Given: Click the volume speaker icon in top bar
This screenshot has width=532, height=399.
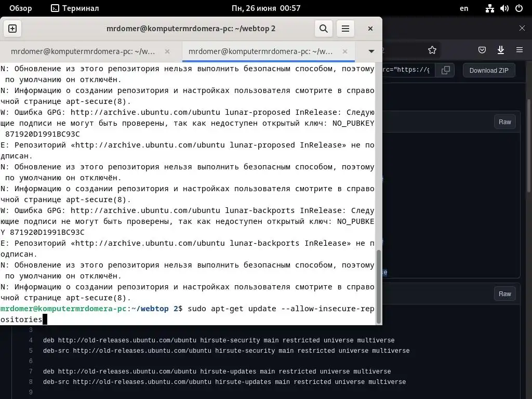Looking at the screenshot, I should (x=504, y=8).
